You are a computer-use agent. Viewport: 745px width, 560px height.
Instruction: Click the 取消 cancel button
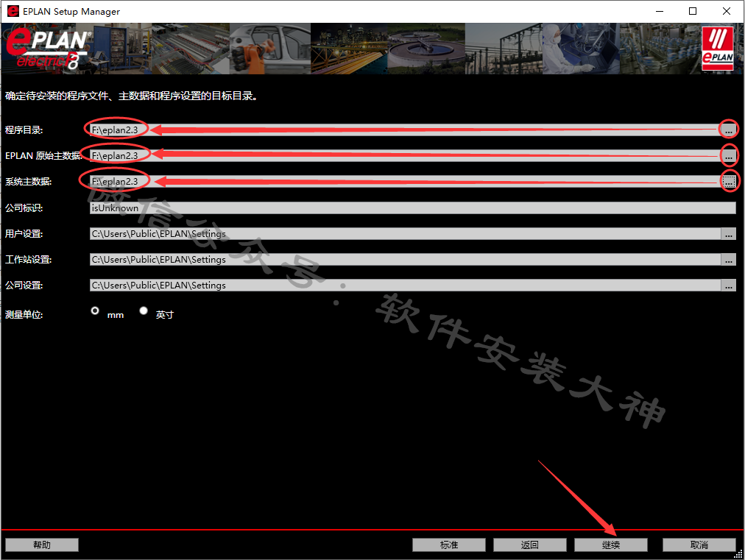[699, 545]
